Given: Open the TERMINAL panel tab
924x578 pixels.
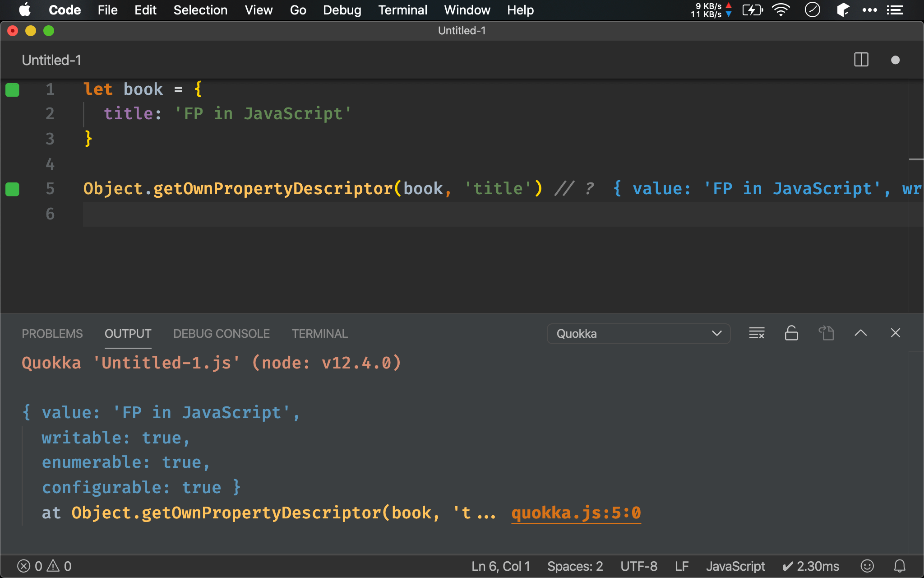Looking at the screenshot, I should click(319, 334).
